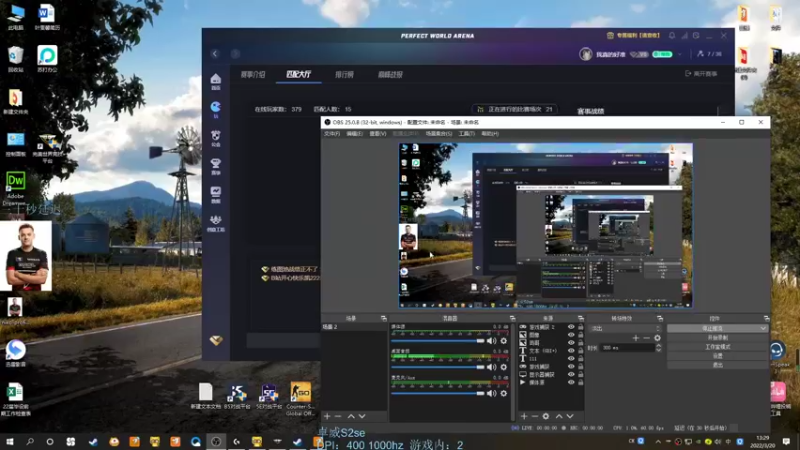Click 开始录制 start recording button
The width and height of the screenshot is (800, 450).
(x=717, y=338)
